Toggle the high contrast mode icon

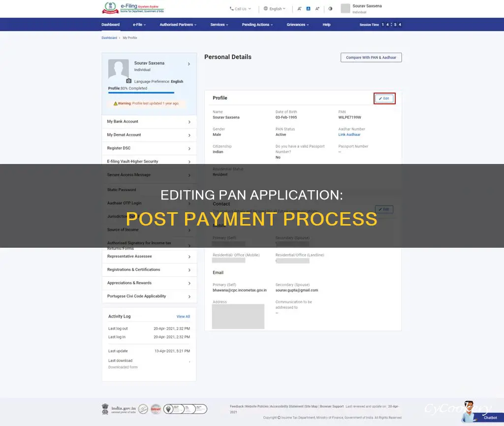click(330, 9)
